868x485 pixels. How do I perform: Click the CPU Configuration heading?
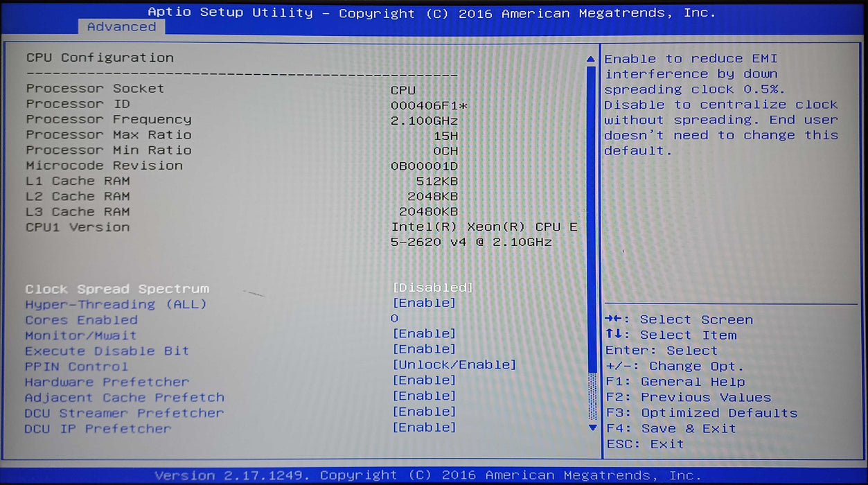point(100,58)
